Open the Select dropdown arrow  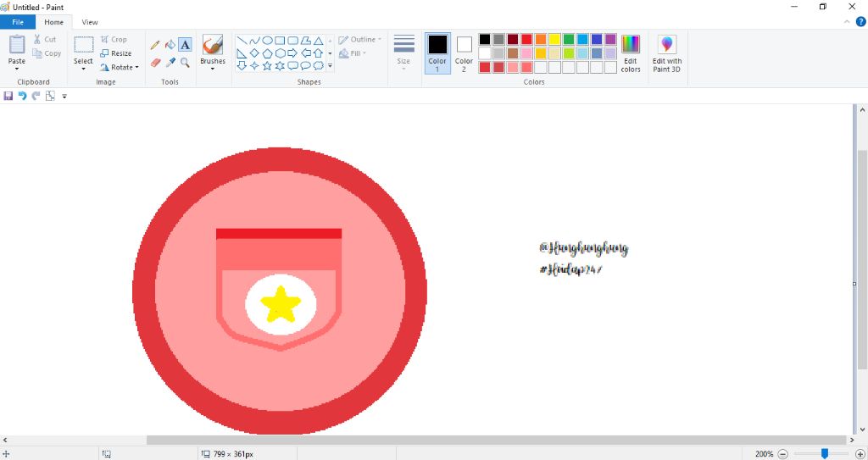pyautogui.click(x=84, y=69)
